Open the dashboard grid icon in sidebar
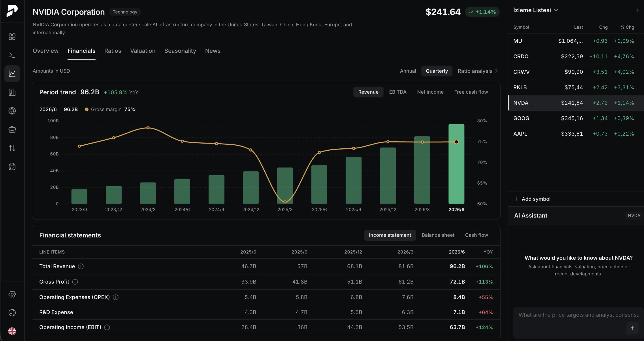The height and width of the screenshot is (341, 644). pos(12,37)
